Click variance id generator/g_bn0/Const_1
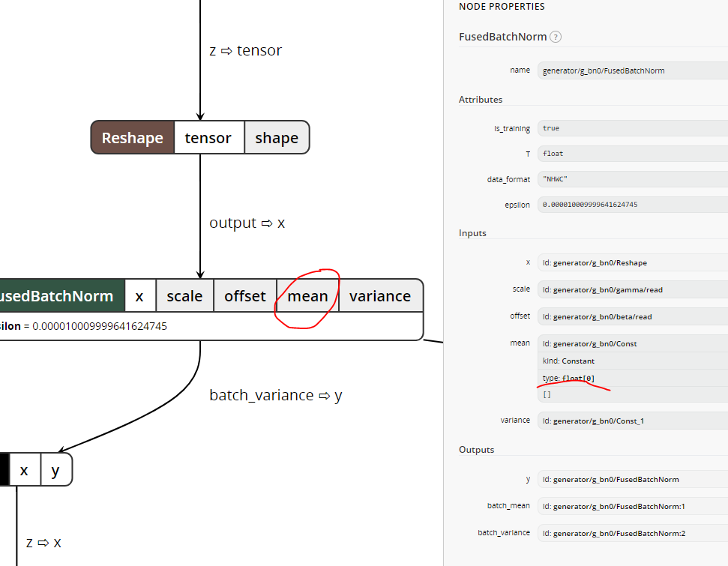Screen dimensions: 728x566 [x=632, y=421]
